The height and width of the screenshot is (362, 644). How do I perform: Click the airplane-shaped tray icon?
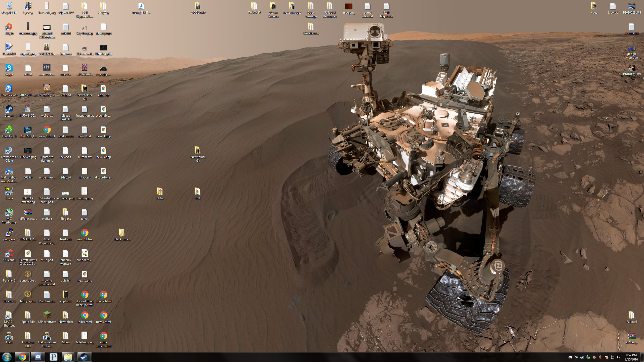click(576, 357)
